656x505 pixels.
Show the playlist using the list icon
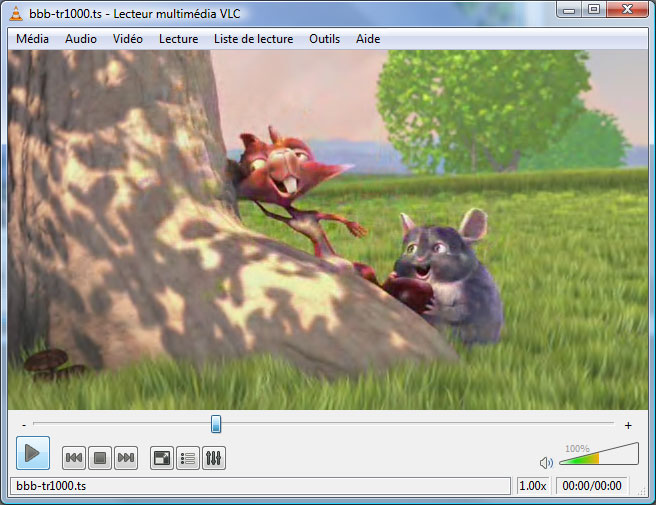click(187, 458)
